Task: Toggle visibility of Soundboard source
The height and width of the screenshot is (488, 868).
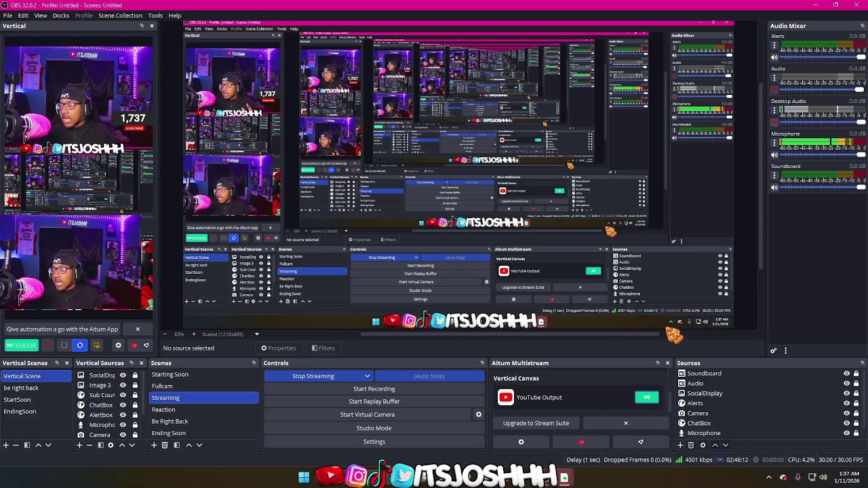Action: click(x=846, y=373)
